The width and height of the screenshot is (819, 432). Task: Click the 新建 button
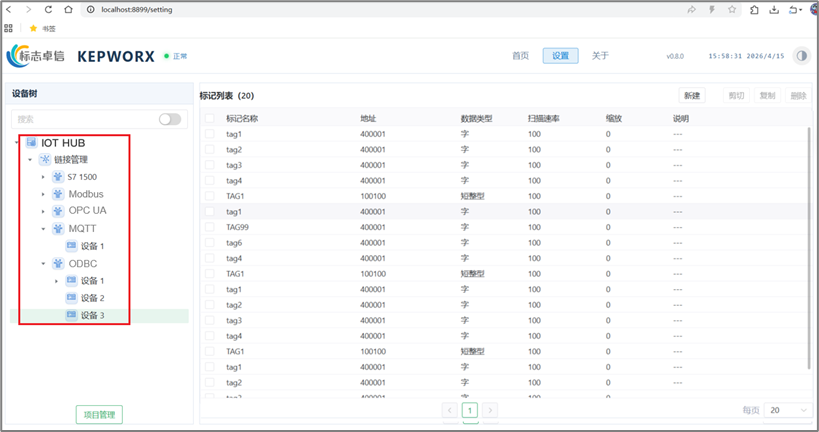pyautogui.click(x=692, y=96)
